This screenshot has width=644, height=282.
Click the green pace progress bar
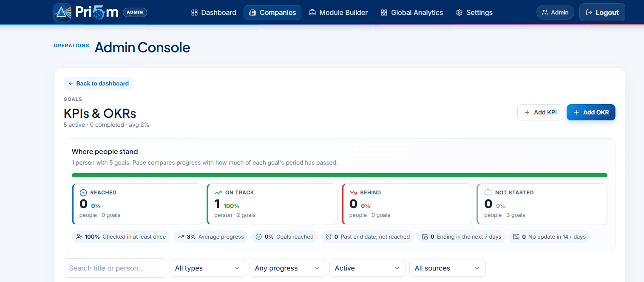click(x=340, y=175)
